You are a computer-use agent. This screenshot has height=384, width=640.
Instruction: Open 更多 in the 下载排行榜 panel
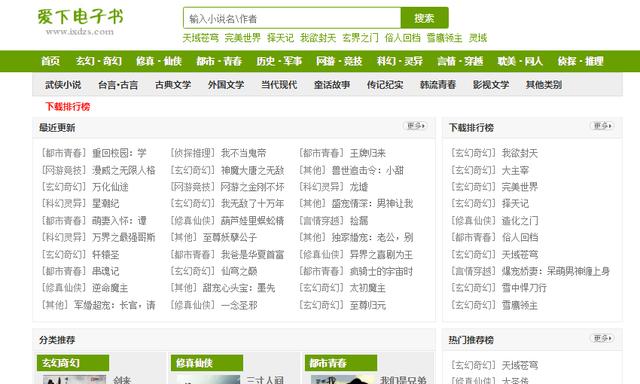602,126
